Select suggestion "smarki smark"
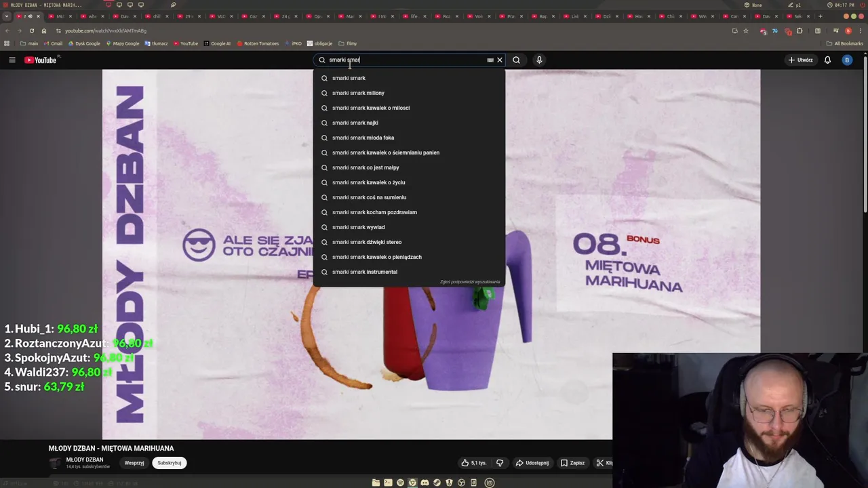Screen dimensions: 868x488 pyautogui.click(x=410, y=78)
